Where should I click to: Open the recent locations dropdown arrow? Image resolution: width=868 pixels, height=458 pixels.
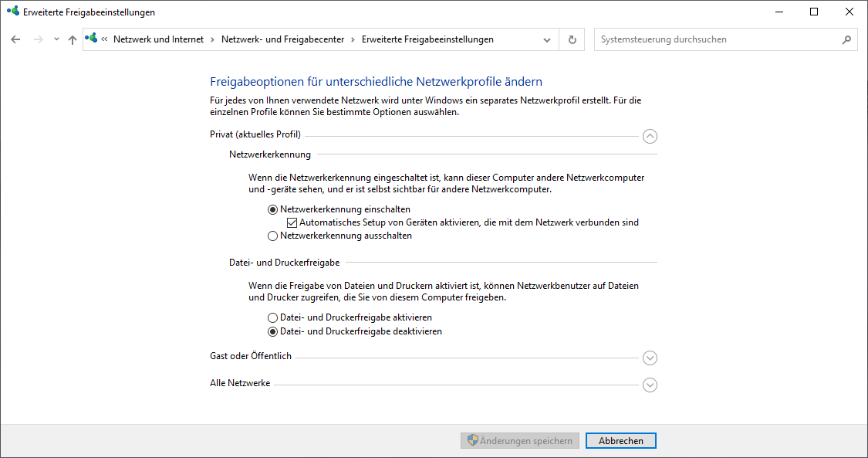(56, 39)
